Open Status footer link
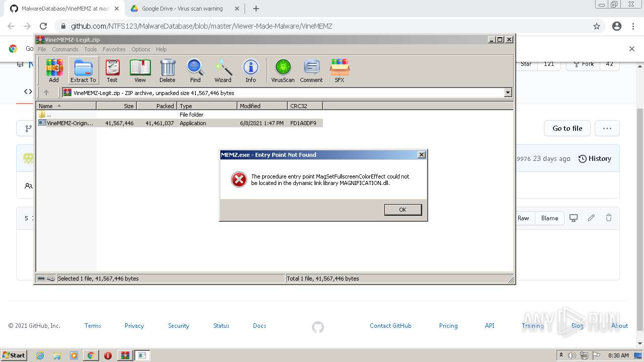The image size is (644, 362). [221, 326]
